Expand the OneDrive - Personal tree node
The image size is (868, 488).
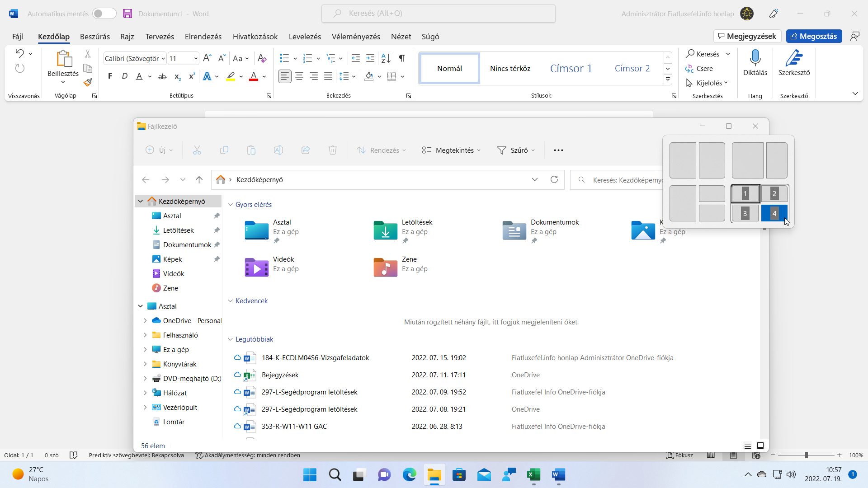(145, 320)
